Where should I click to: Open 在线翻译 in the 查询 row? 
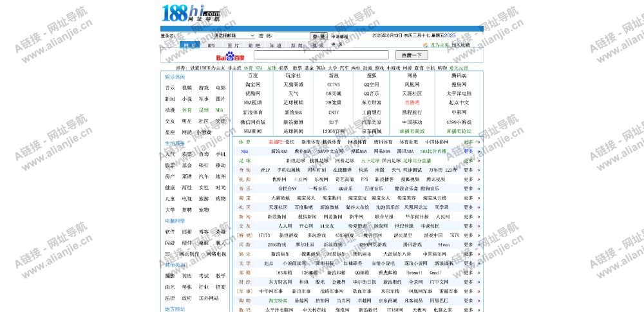coord(343,170)
